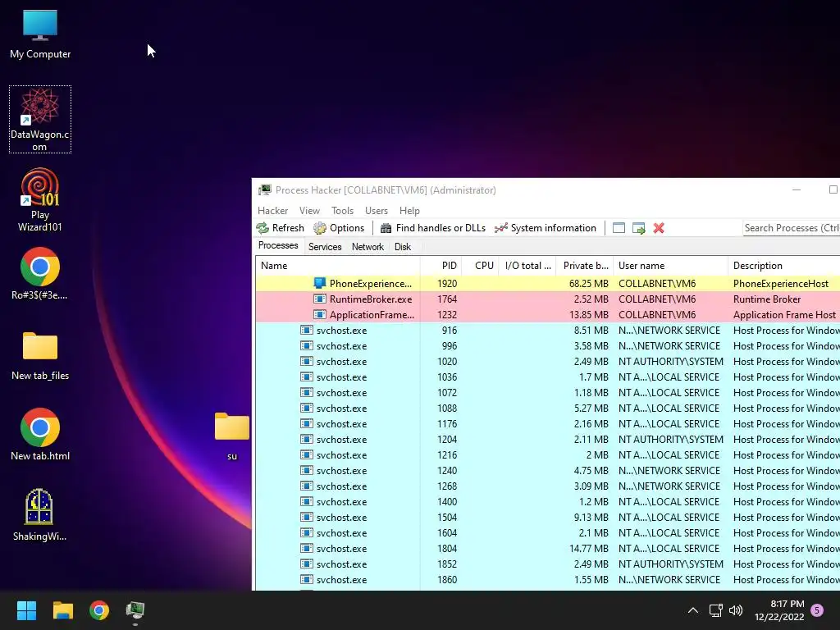The height and width of the screenshot is (630, 840).
Task: Select svchost.exe row with PID 1216
Action: [547, 454]
